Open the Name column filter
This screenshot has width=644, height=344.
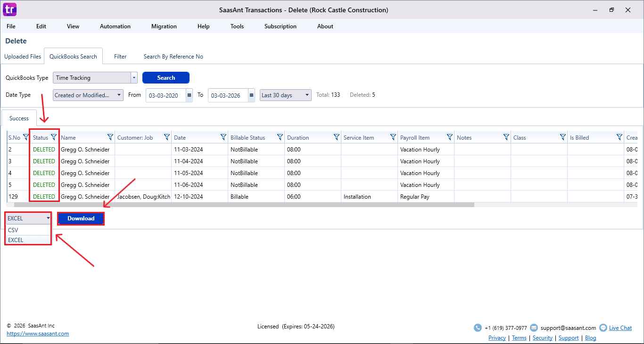[x=110, y=137]
